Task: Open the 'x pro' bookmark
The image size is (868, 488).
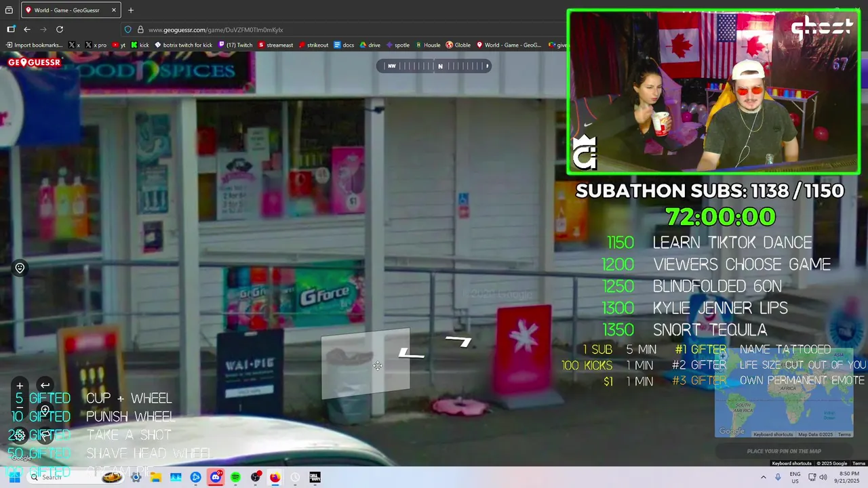Action: click(96, 45)
